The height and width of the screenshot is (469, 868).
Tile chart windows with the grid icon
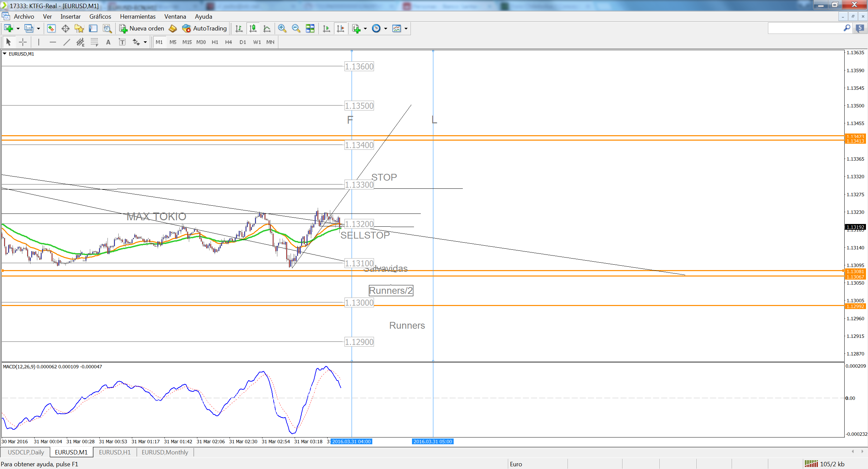tap(310, 28)
